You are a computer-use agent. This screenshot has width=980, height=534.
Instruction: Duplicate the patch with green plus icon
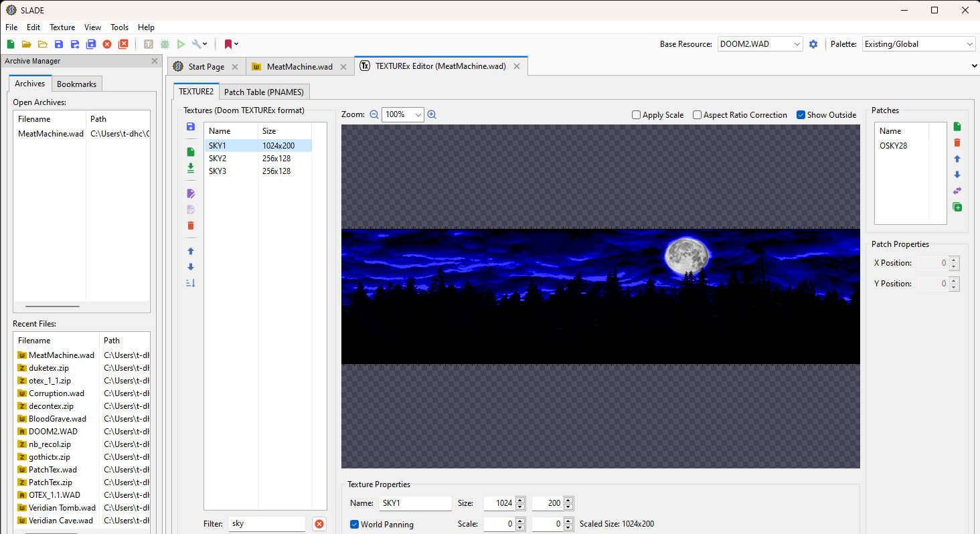[957, 207]
